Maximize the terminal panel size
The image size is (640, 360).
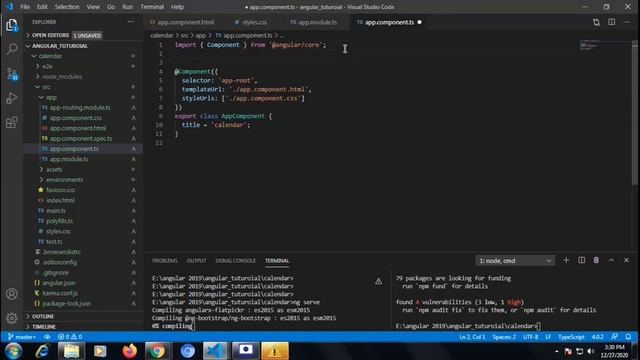pos(611,260)
